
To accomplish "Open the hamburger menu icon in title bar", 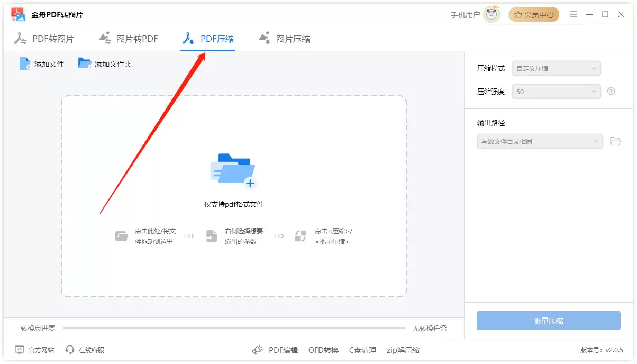I will click(x=574, y=14).
